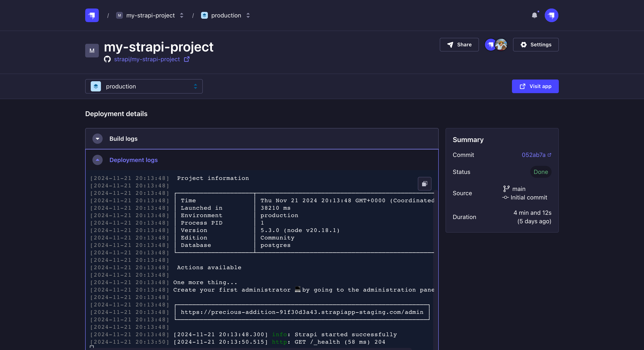
Task: Click the Visit app button
Action: point(535,86)
